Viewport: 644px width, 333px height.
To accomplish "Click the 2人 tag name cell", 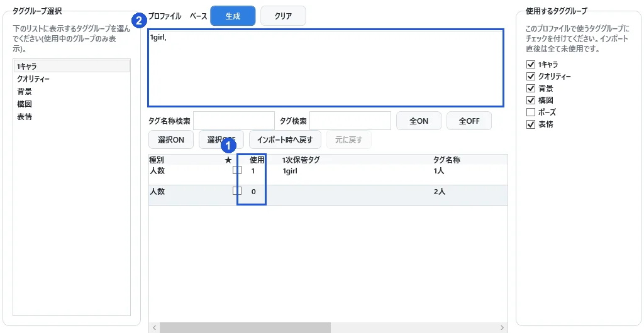I will tap(440, 192).
